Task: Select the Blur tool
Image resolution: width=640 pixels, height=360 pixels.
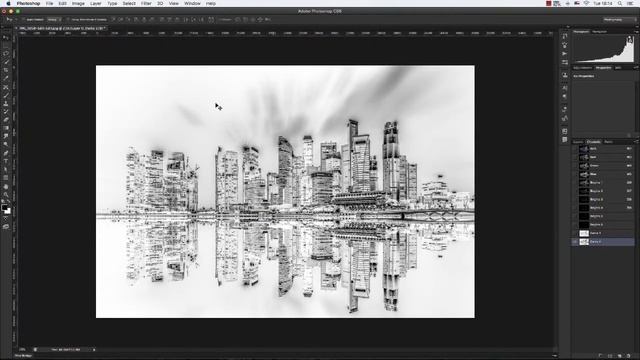Action: tap(6, 136)
